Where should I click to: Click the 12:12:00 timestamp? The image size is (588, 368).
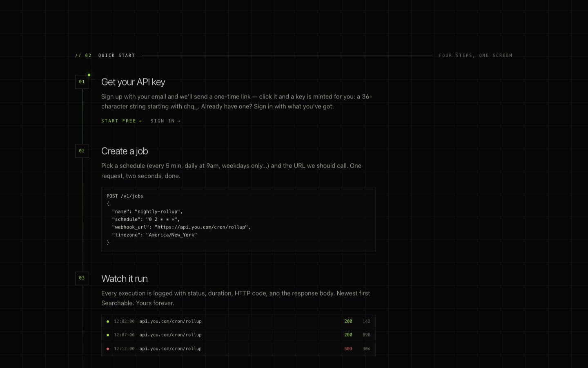(x=124, y=349)
